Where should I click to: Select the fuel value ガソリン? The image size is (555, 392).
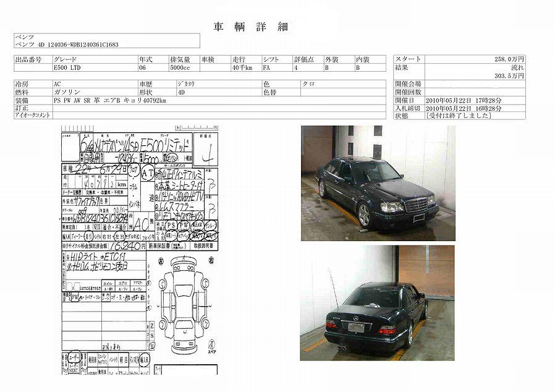[x=67, y=92]
